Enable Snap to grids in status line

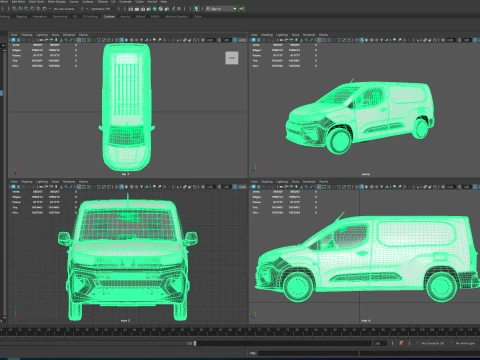tap(14, 9)
